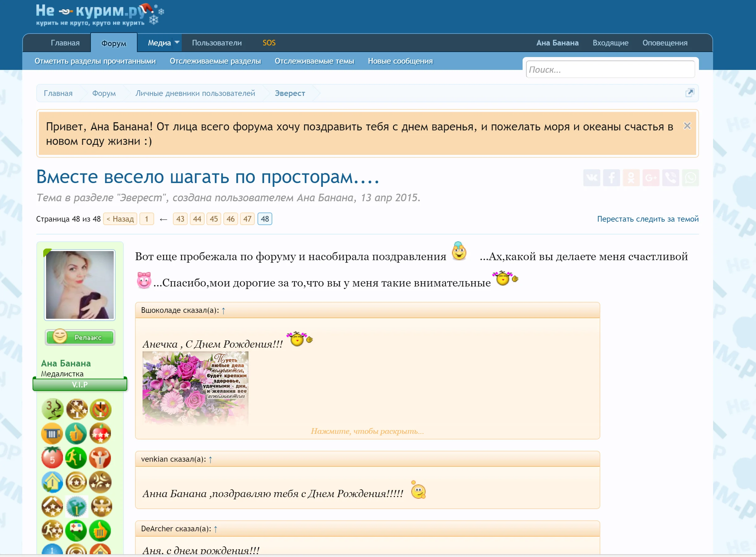
Task: Click the ambulance achievement badge
Action: [76, 531]
